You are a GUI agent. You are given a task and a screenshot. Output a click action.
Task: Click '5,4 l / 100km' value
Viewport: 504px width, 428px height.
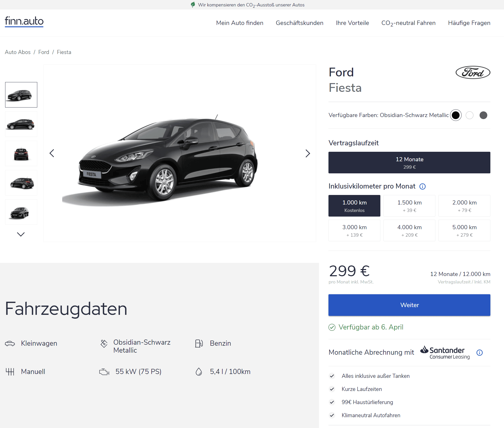coord(230,372)
